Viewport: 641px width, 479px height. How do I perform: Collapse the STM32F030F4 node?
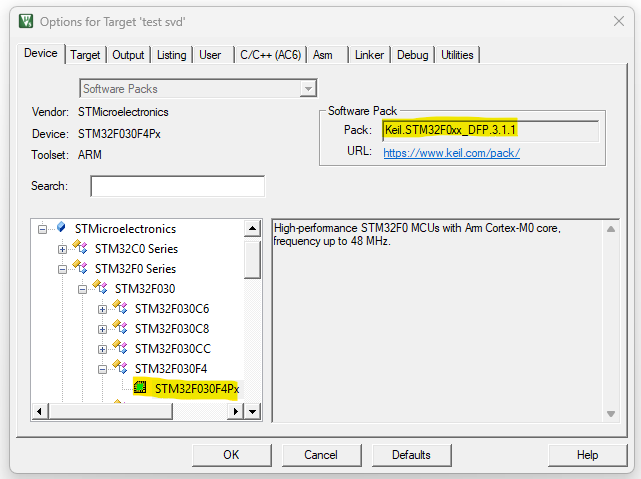tap(102, 369)
